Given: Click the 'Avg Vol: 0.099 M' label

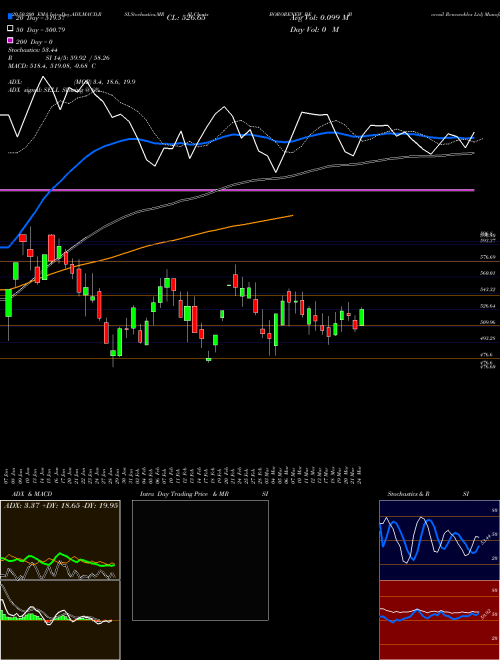Looking at the screenshot, I should pyautogui.click(x=319, y=18).
